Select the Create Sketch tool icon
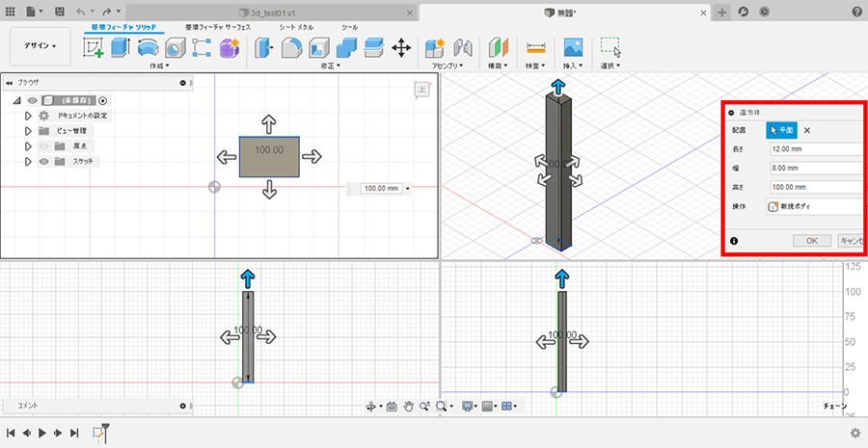Image resolution: width=868 pixels, height=448 pixels. click(x=94, y=47)
